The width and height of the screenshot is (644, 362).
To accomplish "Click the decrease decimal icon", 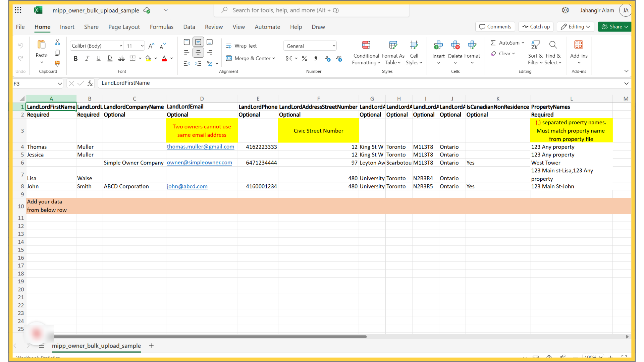I will 339,58.
